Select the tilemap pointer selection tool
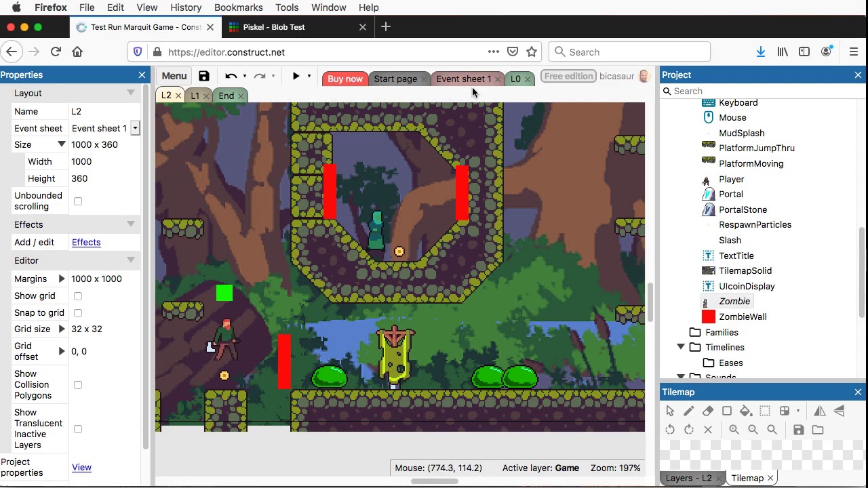 (670, 411)
